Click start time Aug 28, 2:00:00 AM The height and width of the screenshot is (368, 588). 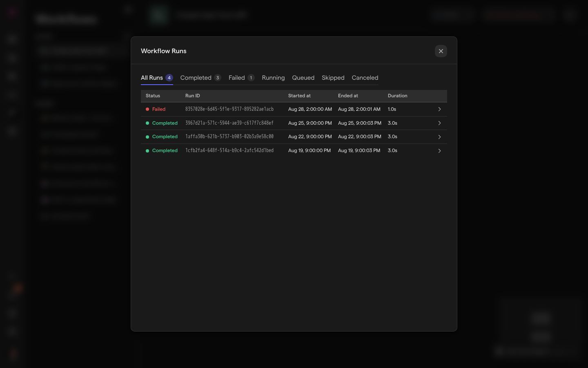point(310,109)
